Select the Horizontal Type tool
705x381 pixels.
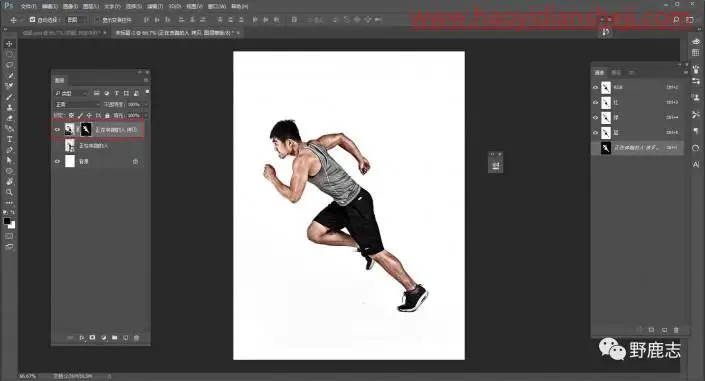(9, 139)
